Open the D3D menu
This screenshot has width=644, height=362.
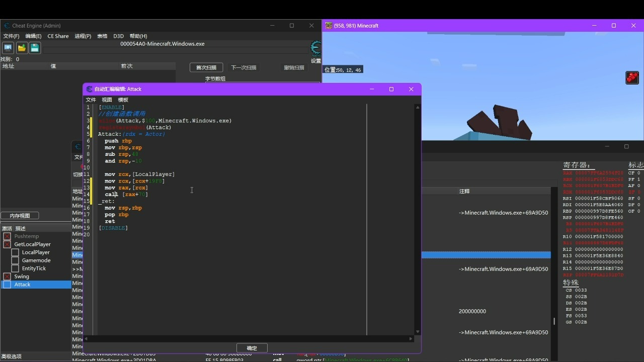tap(118, 36)
